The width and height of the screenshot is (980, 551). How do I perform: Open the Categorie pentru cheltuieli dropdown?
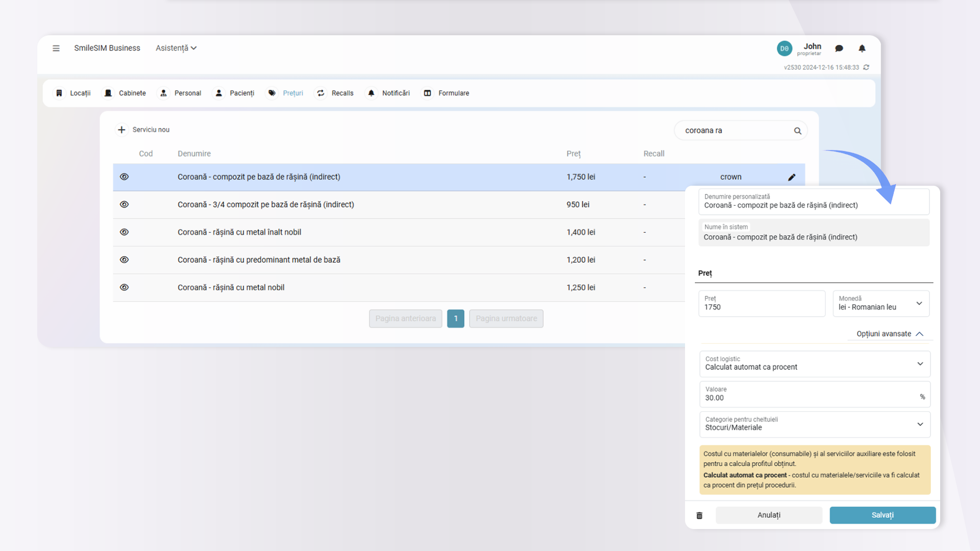pos(814,424)
